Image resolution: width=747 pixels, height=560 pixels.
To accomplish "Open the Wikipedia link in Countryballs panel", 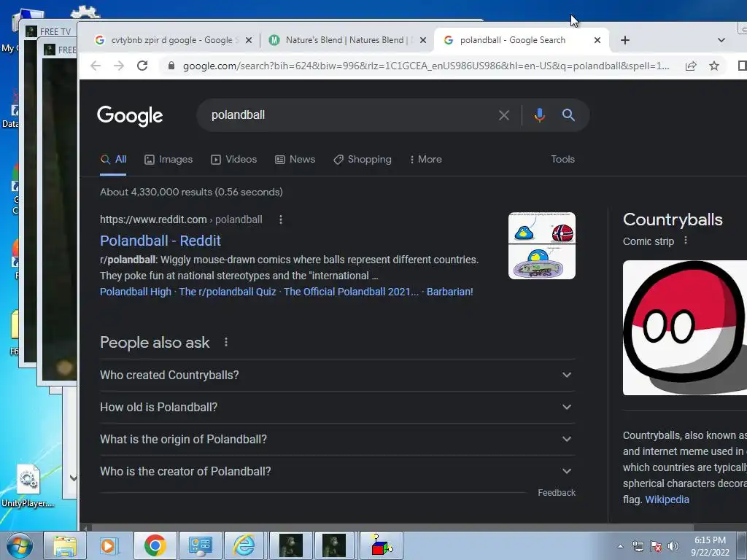I will click(667, 499).
